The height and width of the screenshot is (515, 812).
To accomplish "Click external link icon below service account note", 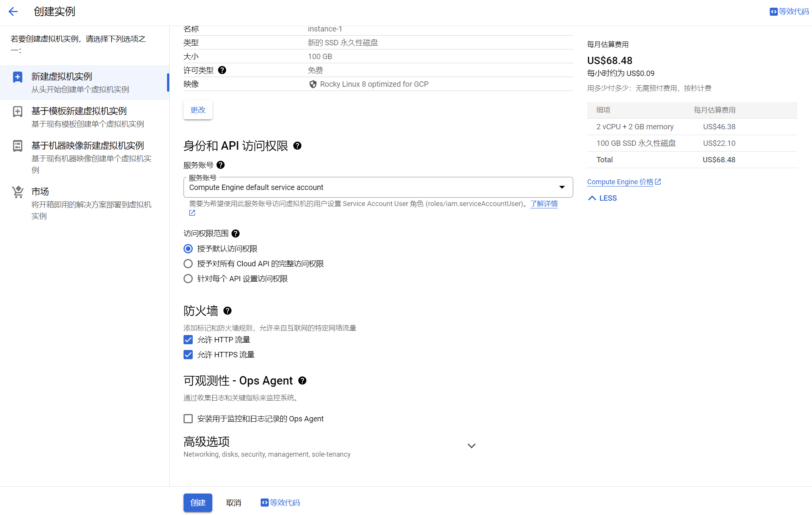I will pos(192,213).
